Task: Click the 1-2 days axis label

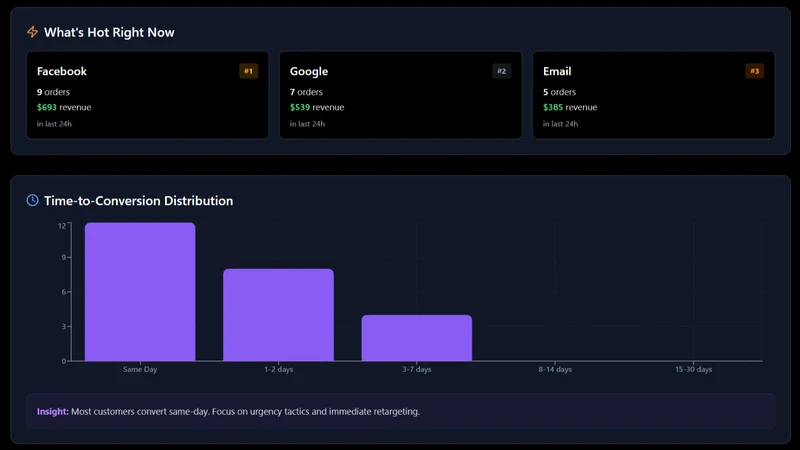Action: (279, 369)
